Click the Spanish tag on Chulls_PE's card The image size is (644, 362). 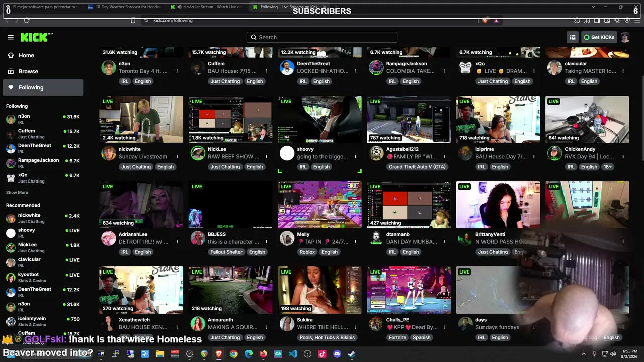(x=421, y=337)
